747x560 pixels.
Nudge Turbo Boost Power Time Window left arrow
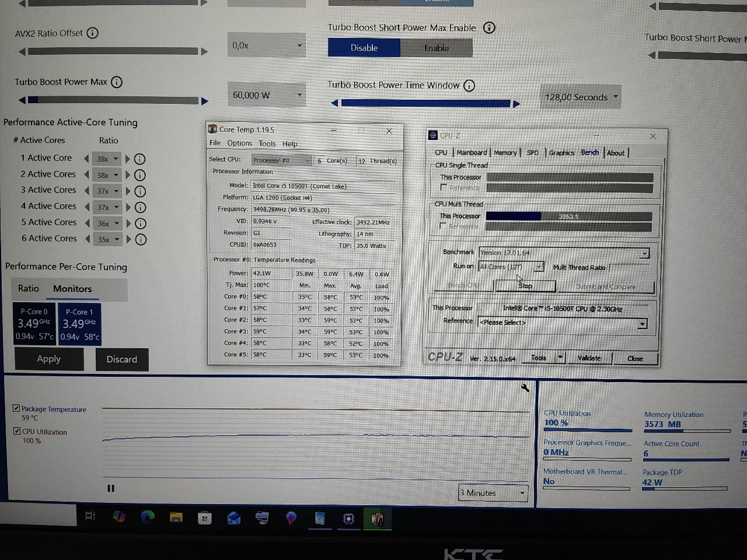pos(334,103)
